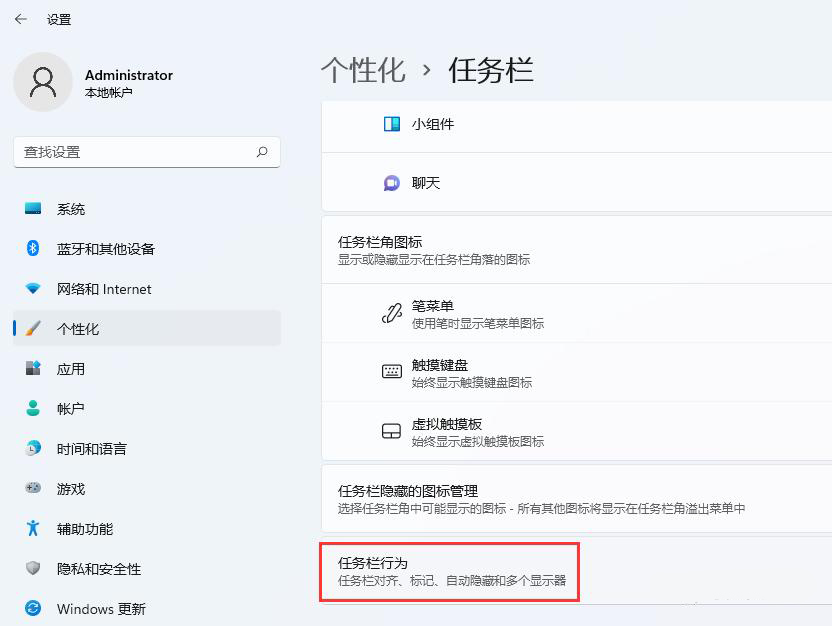Viewport: 832px width, 626px height.
Task: Click the Windows 更新 sync icon
Action: coord(33,608)
